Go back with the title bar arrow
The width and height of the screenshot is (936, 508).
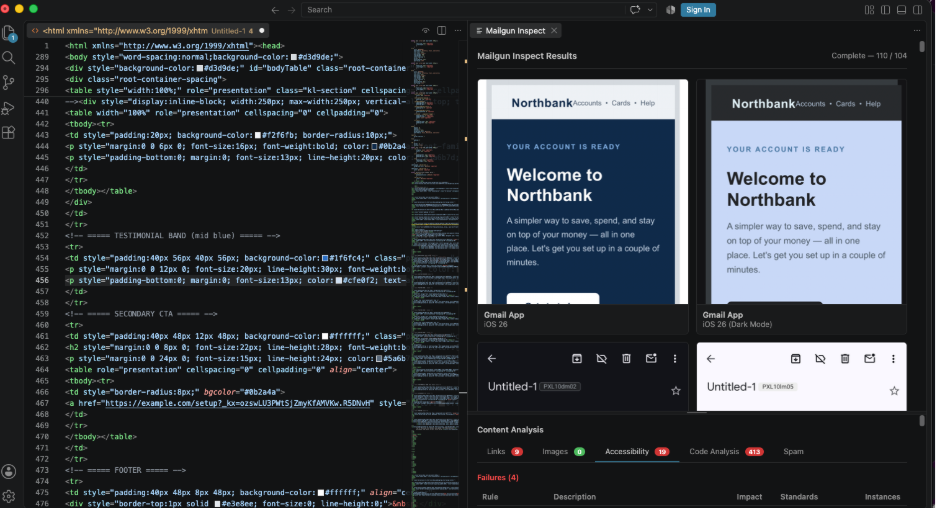[x=275, y=10]
